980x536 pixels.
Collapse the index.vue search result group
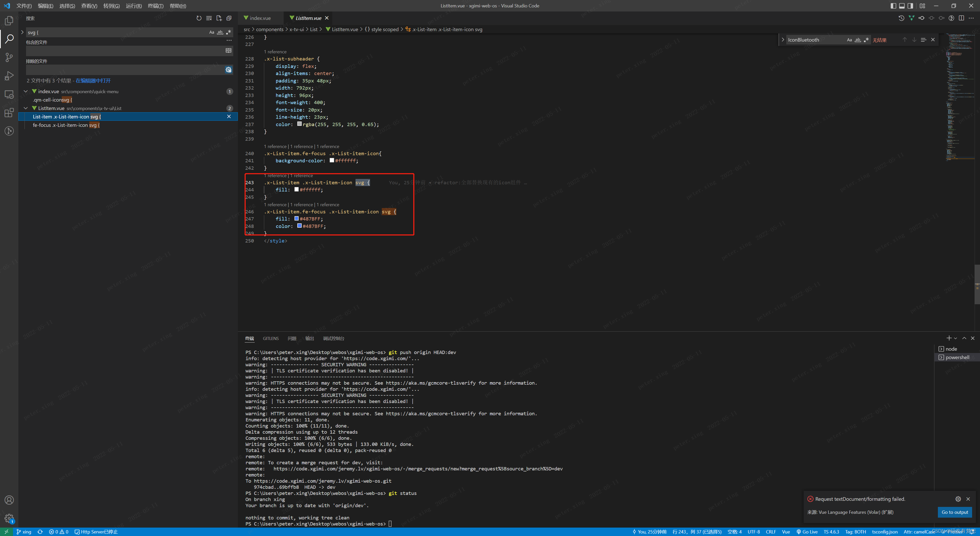(26, 91)
